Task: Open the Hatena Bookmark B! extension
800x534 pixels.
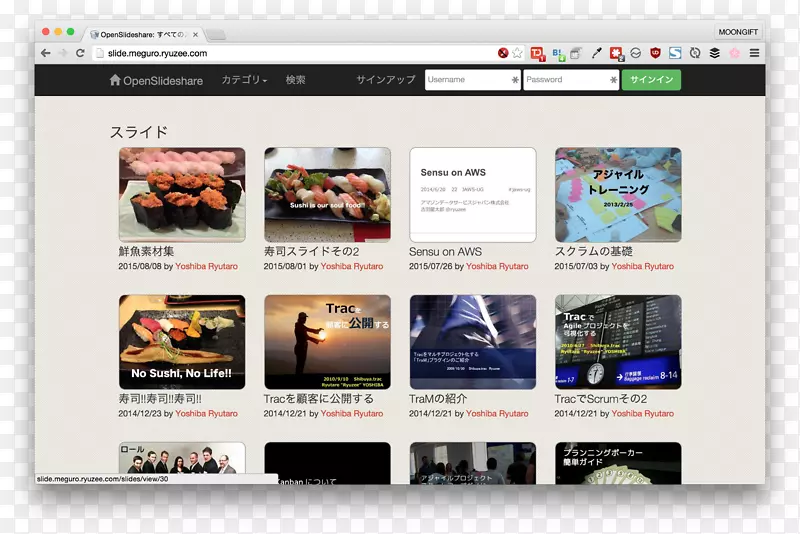Action: (x=558, y=54)
